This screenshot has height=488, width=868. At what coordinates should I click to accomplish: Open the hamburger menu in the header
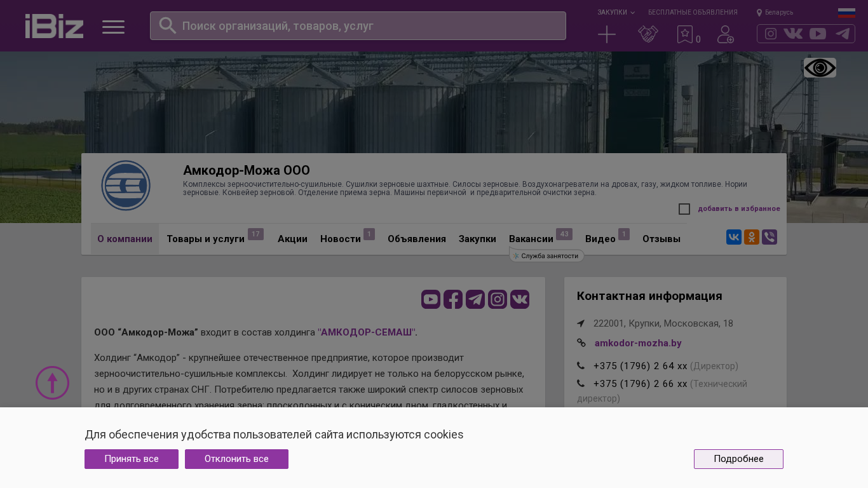(x=113, y=27)
